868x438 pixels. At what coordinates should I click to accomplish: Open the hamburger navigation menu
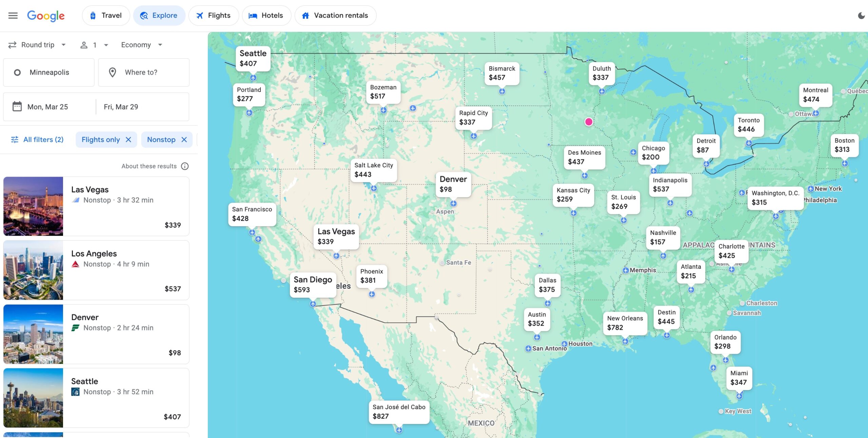click(x=13, y=15)
